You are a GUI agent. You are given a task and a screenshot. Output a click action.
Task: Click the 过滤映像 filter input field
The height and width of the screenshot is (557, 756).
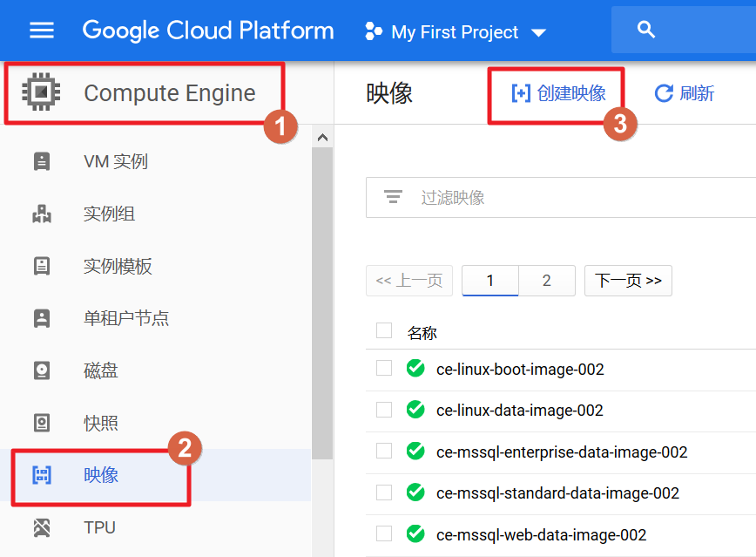(575, 198)
